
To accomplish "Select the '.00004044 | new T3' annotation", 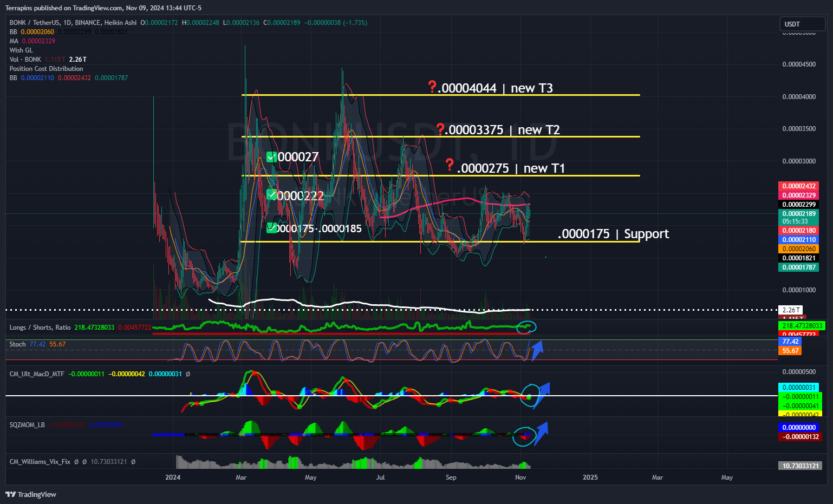I will 495,88.
